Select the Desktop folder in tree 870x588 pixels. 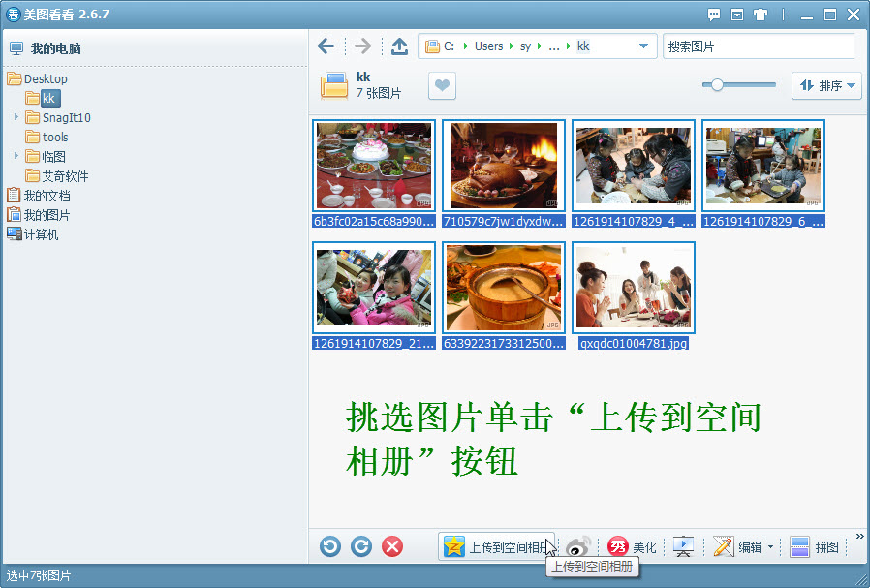[37, 78]
